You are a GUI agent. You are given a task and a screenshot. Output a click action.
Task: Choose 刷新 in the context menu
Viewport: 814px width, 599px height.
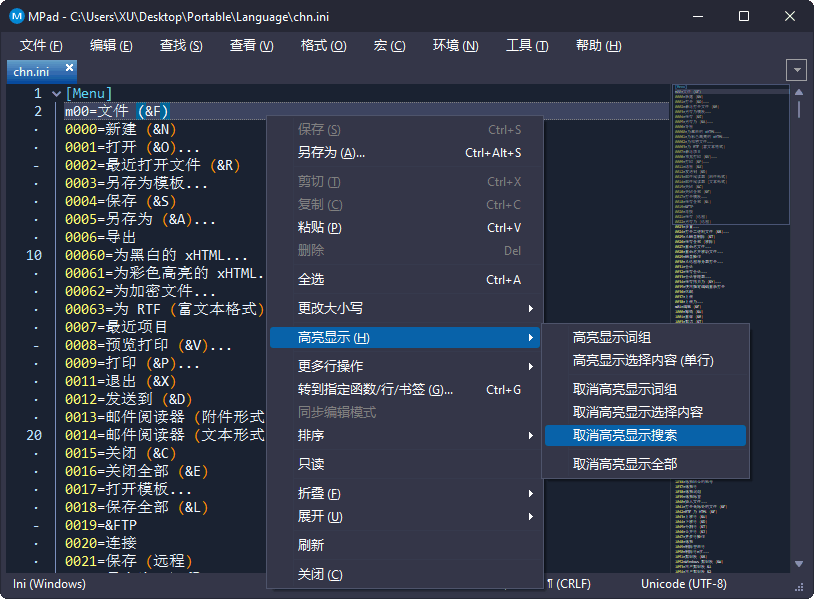(x=405, y=545)
